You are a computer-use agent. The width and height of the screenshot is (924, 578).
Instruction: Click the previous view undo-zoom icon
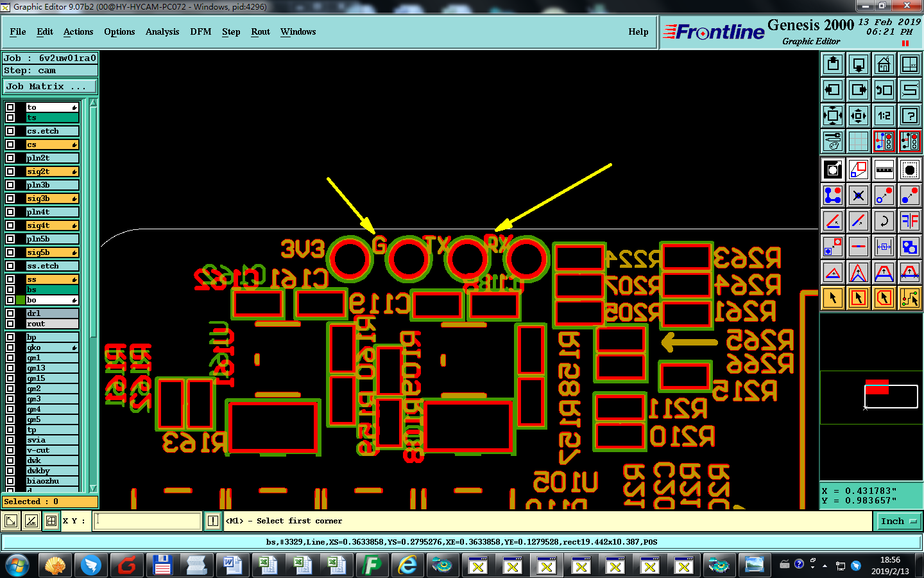(884, 90)
